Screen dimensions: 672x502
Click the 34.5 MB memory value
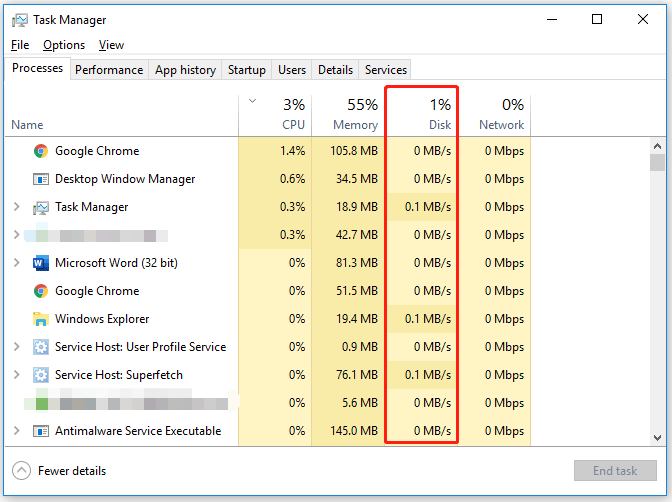[x=357, y=179]
